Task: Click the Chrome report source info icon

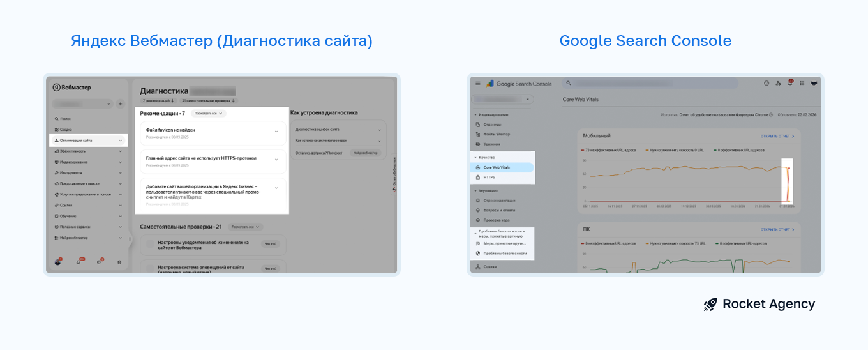Action: click(771, 115)
